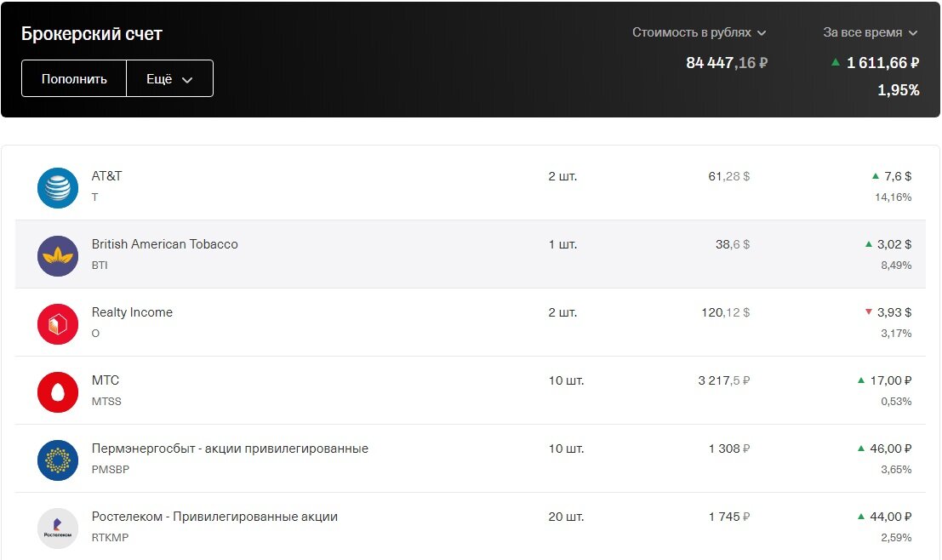Click the Пермэнергосбыт blue circular logo
Screen dimensions: 942x560
tap(58, 460)
